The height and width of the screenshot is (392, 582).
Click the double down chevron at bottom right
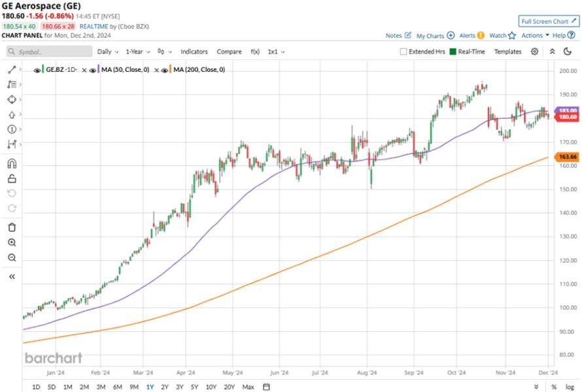tap(536, 387)
